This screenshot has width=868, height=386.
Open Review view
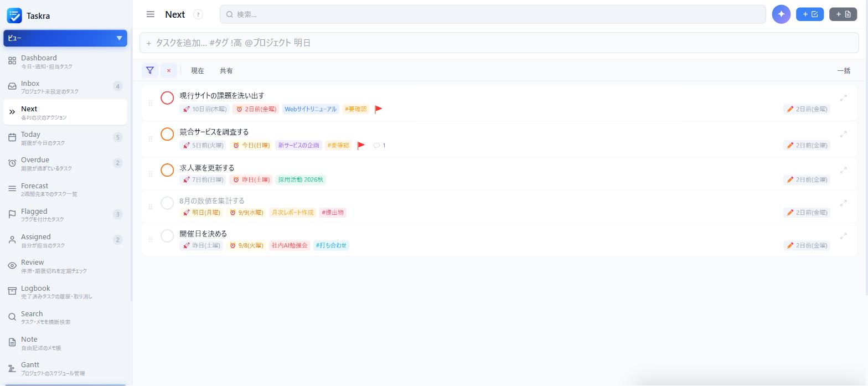(x=65, y=266)
